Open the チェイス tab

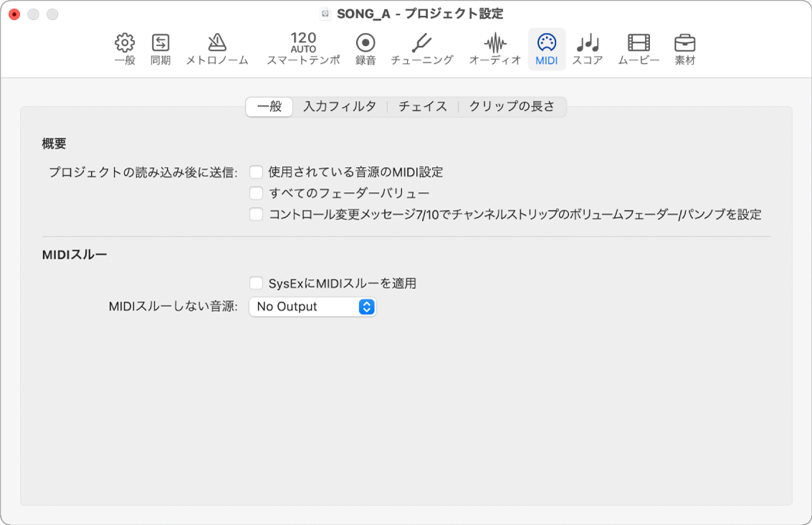(x=421, y=105)
